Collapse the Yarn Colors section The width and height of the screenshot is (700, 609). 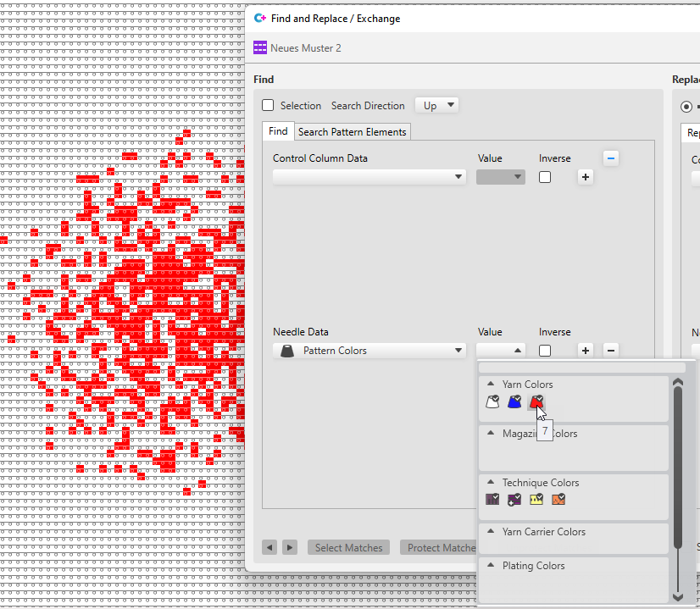(491, 385)
